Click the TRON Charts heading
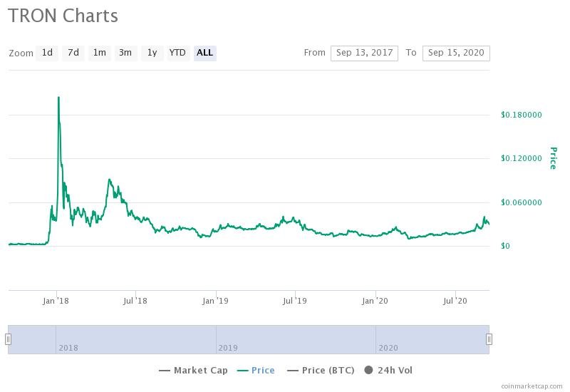The width and height of the screenshot is (570, 392). pos(63,16)
